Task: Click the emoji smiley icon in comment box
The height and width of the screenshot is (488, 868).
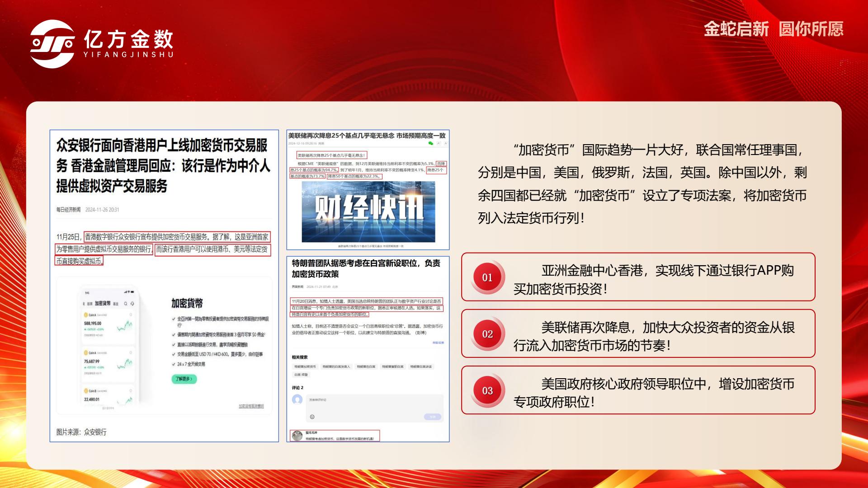Action: click(312, 417)
